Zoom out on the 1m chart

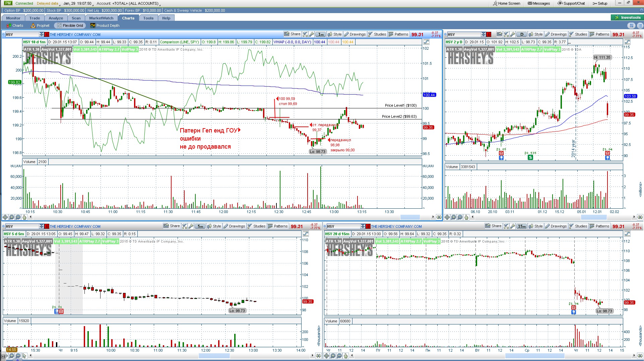[18, 217]
